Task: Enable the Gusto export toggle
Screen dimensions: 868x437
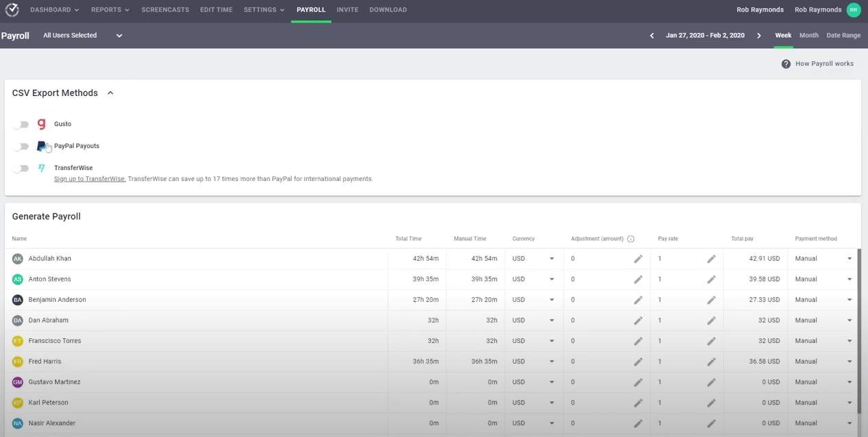Action: (21, 123)
